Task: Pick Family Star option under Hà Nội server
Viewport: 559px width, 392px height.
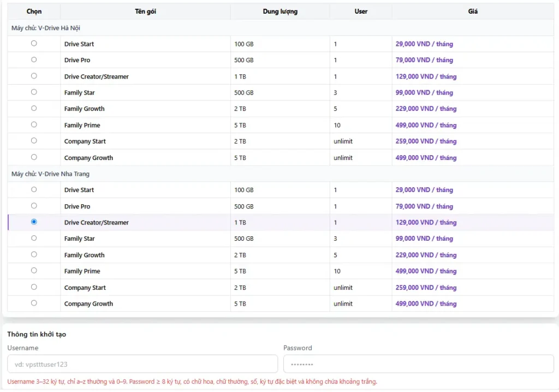Action: 34,92
